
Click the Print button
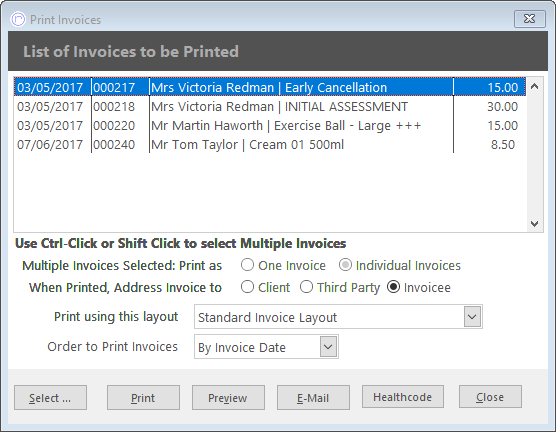click(x=143, y=398)
